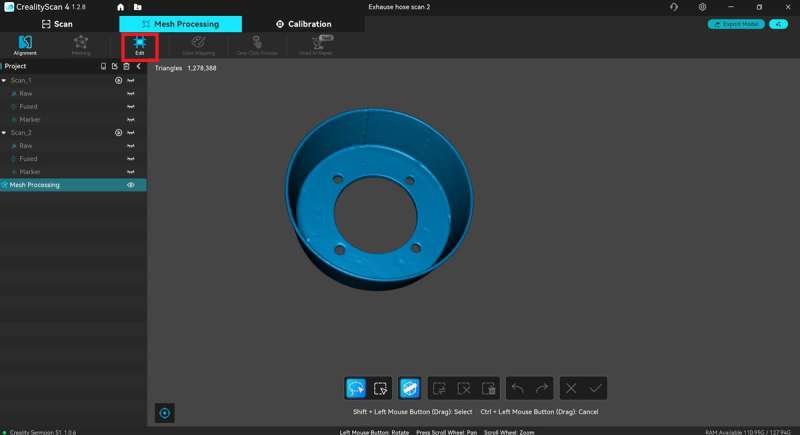
Task: Click the Alignment tool icon
Action: tap(25, 45)
